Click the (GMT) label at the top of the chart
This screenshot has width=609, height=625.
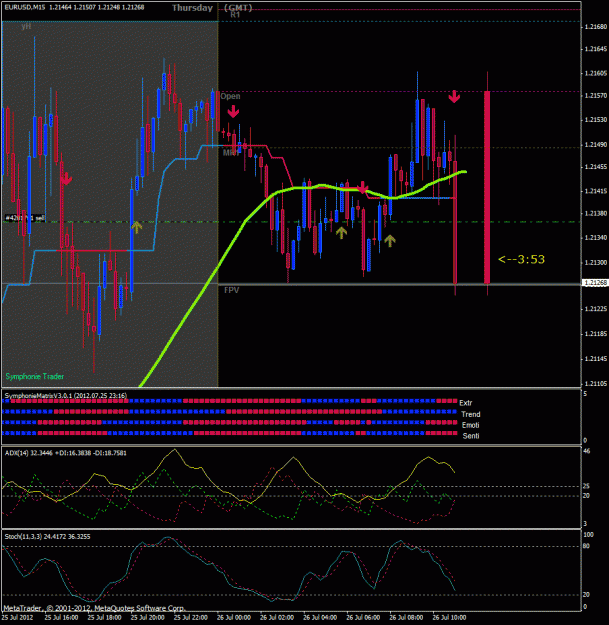point(238,8)
